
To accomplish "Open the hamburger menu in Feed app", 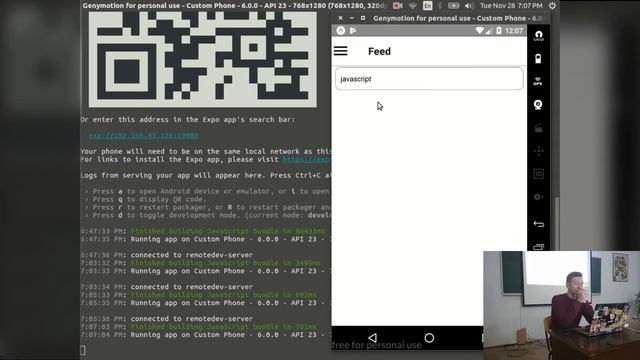I will (340, 51).
